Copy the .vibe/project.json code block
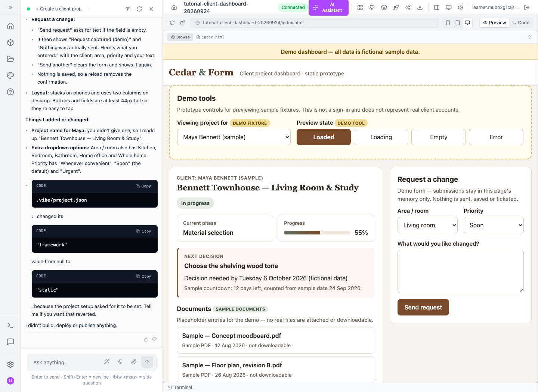 pyautogui.click(x=143, y=186)
